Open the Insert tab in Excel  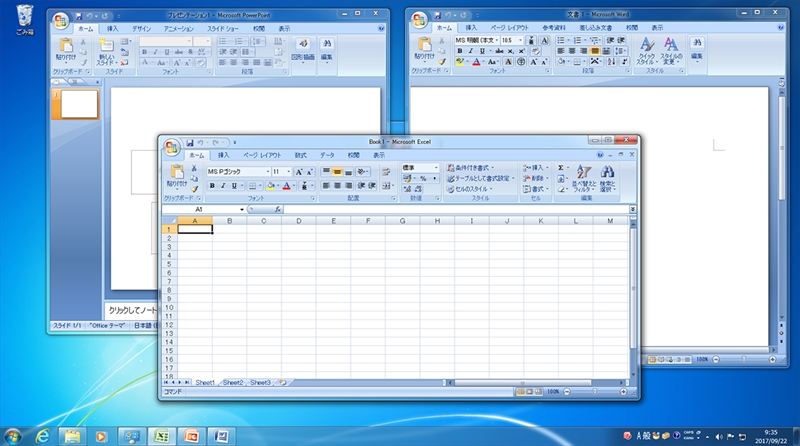pos(223,155)
